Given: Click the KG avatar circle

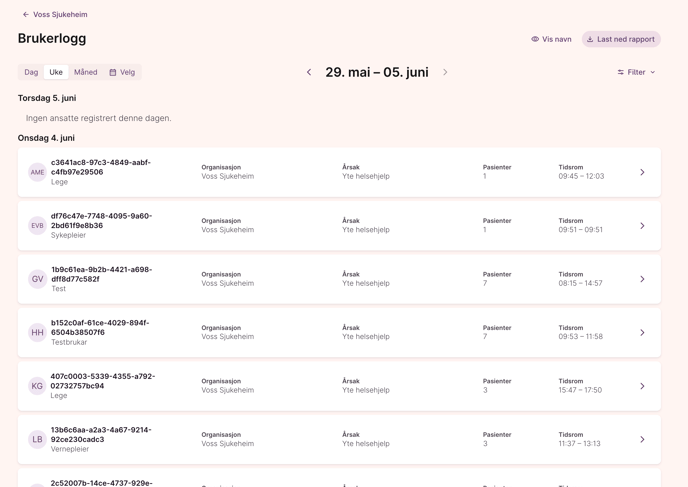Looking at the screenshot, I should click(x=37, y=386).
